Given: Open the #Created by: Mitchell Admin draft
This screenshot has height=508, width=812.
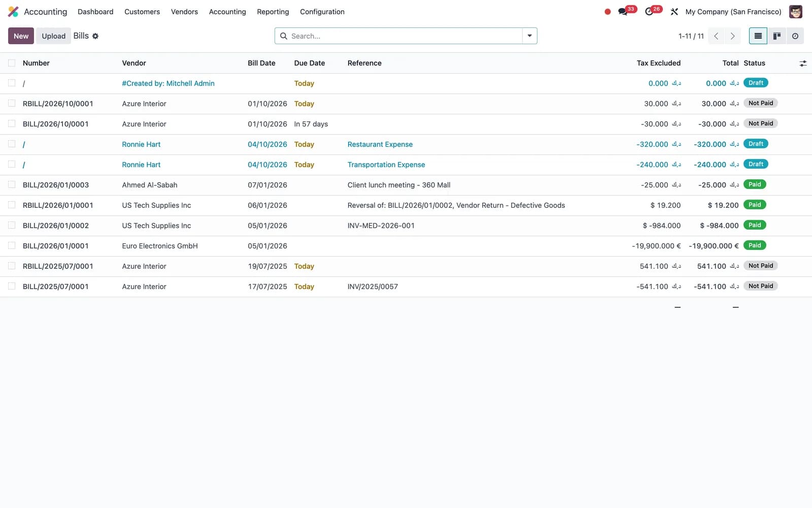Looking at the screenshot, I should click(168, 83).
